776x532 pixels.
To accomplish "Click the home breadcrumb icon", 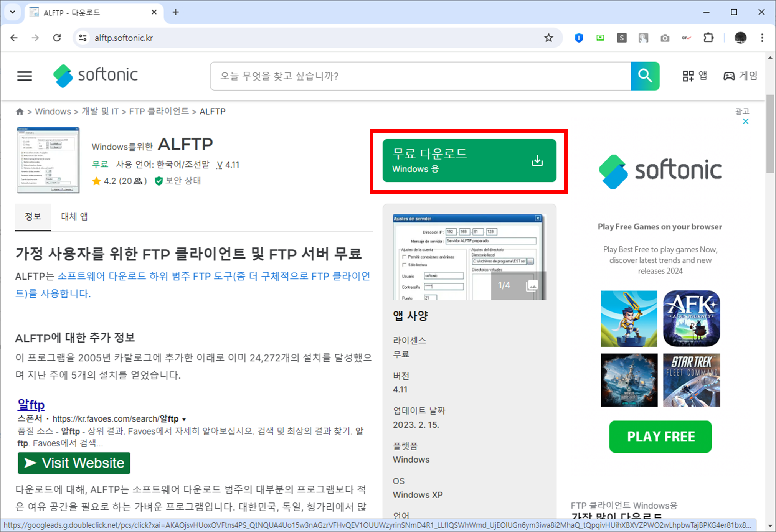I will (20, 111).
